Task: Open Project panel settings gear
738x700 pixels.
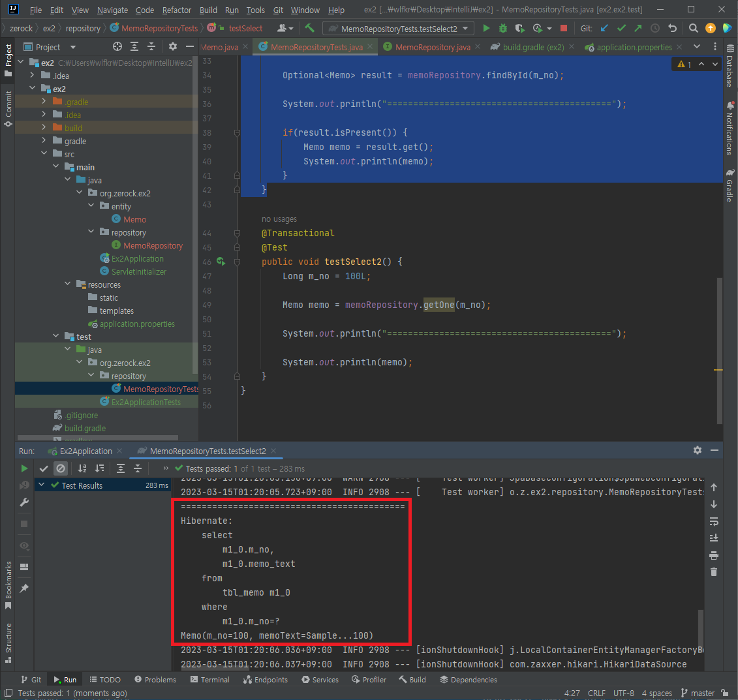Action: pos(173,46)
